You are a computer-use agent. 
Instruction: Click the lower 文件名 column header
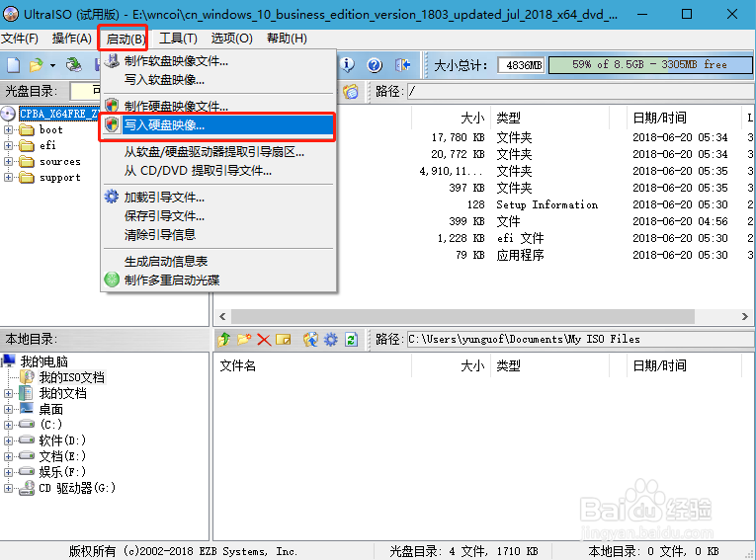313,365
